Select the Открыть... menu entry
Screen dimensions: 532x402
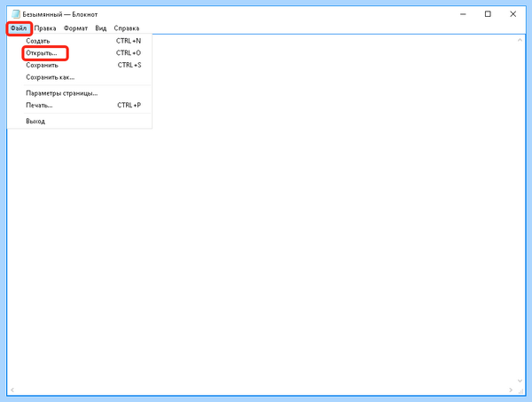pos(80,53)
